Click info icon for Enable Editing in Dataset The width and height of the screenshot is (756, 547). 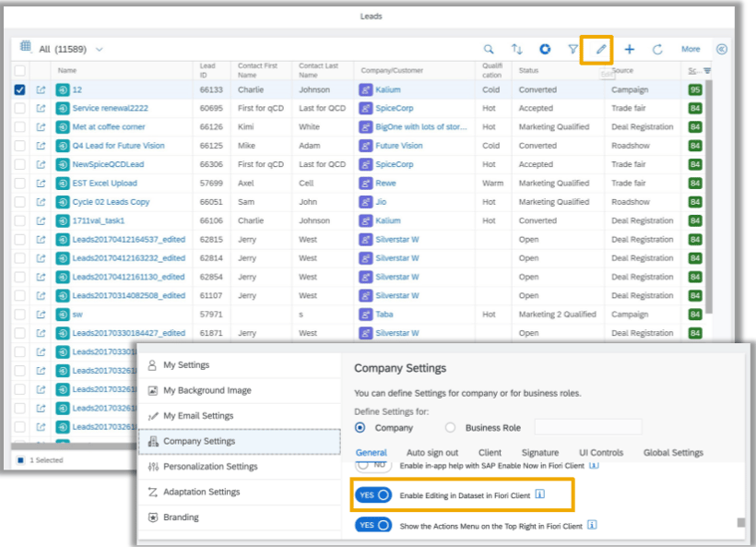coord(540,493)
